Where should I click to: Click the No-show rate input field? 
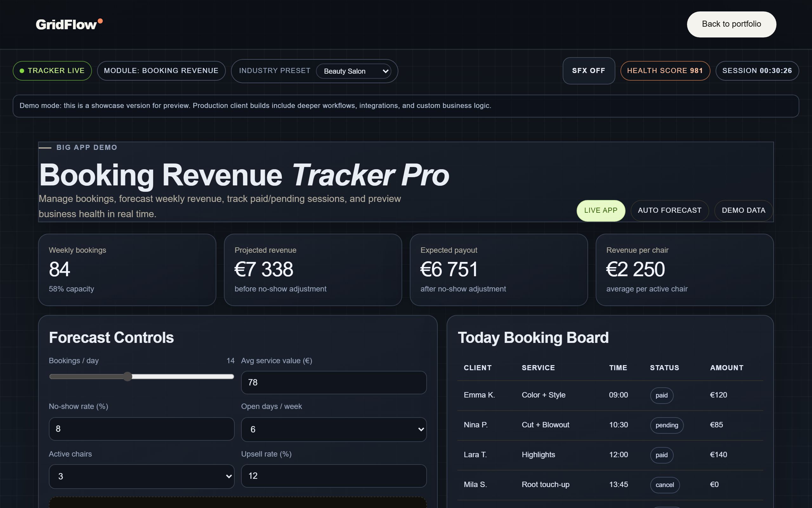tap(141, 429)
